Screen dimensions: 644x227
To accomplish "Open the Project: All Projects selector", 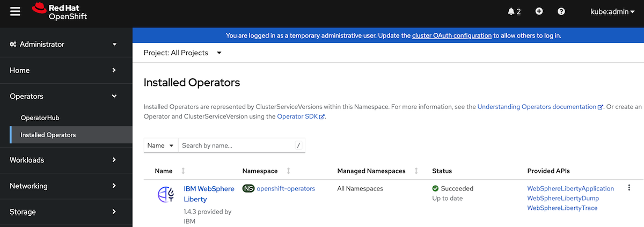I will tap(183, 53).
